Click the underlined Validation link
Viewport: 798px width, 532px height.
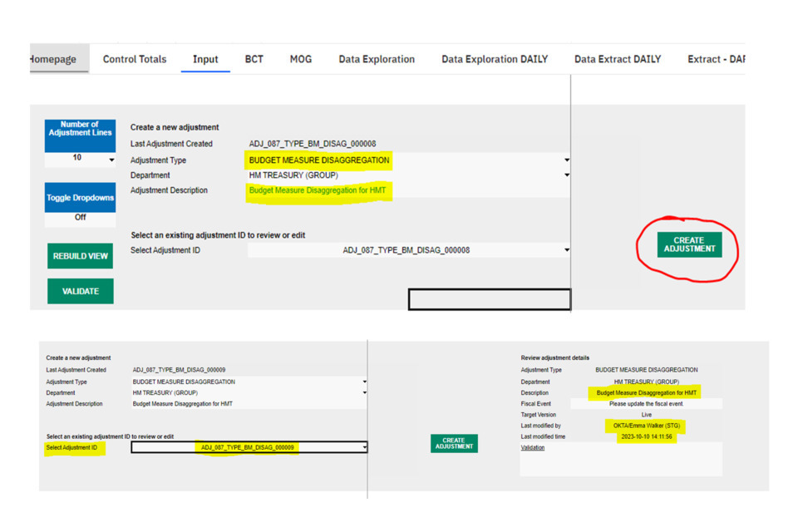click(x=533, y=447)
